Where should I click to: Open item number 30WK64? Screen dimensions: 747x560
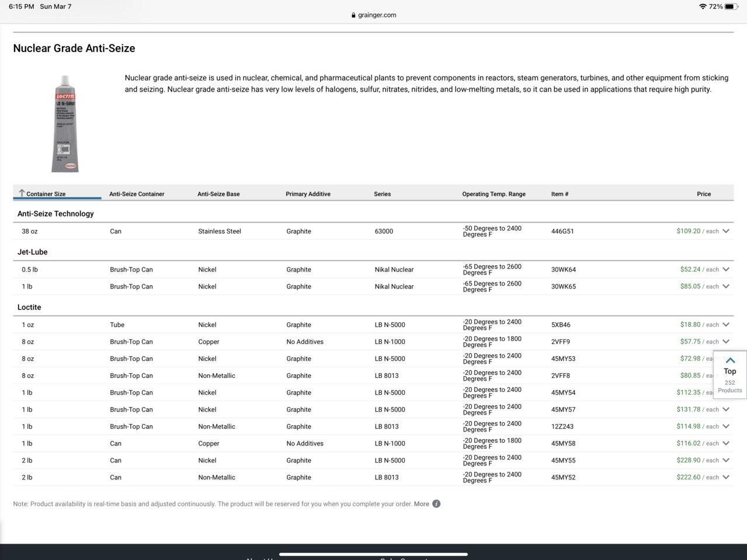(x=564, y=270)
